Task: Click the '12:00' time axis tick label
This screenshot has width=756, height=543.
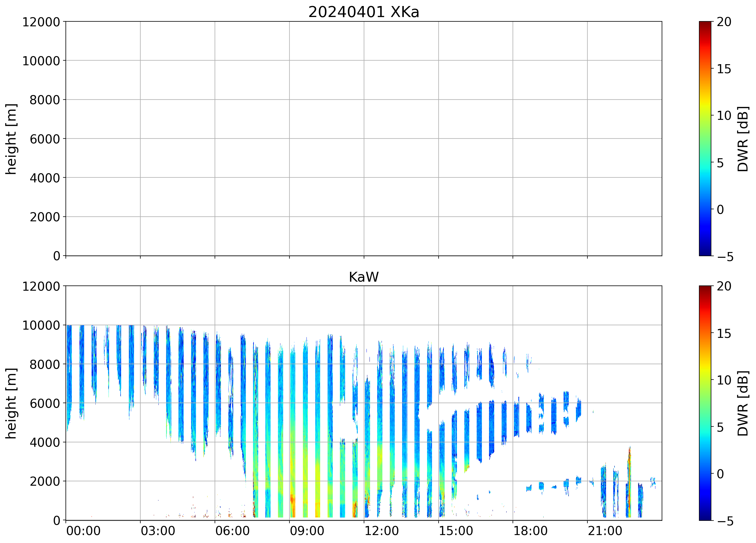Action: [381, 531]
